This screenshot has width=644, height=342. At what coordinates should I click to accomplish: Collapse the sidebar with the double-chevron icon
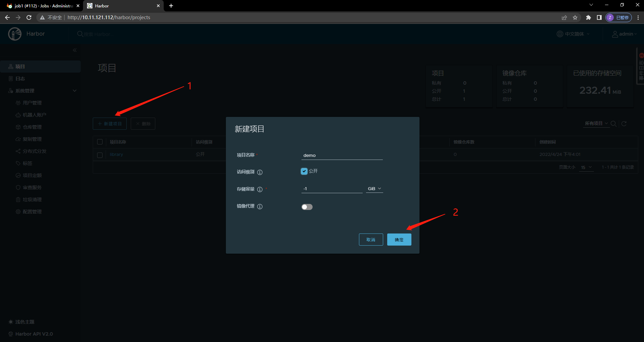tap(75, 50)
